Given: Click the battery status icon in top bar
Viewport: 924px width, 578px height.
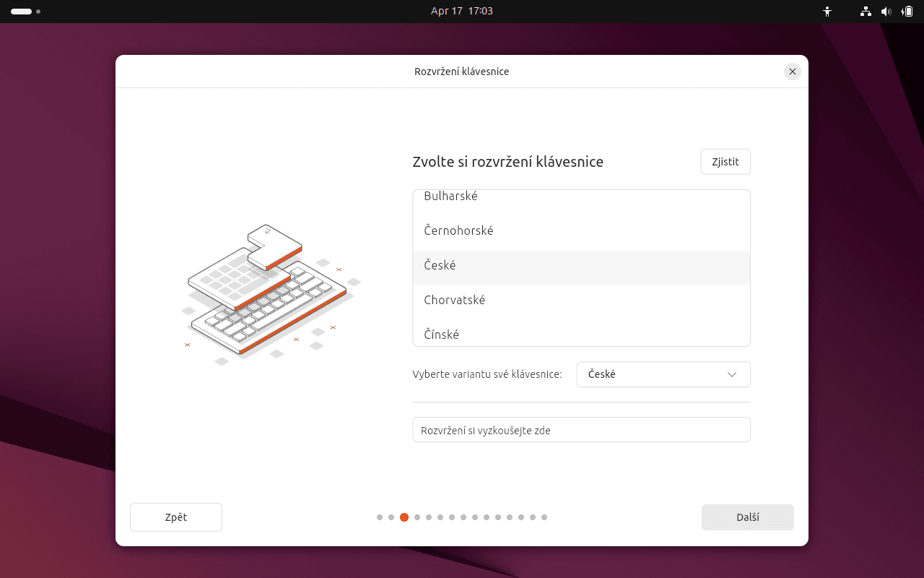Looking at the screenshot, I should (x=907, y=12).
